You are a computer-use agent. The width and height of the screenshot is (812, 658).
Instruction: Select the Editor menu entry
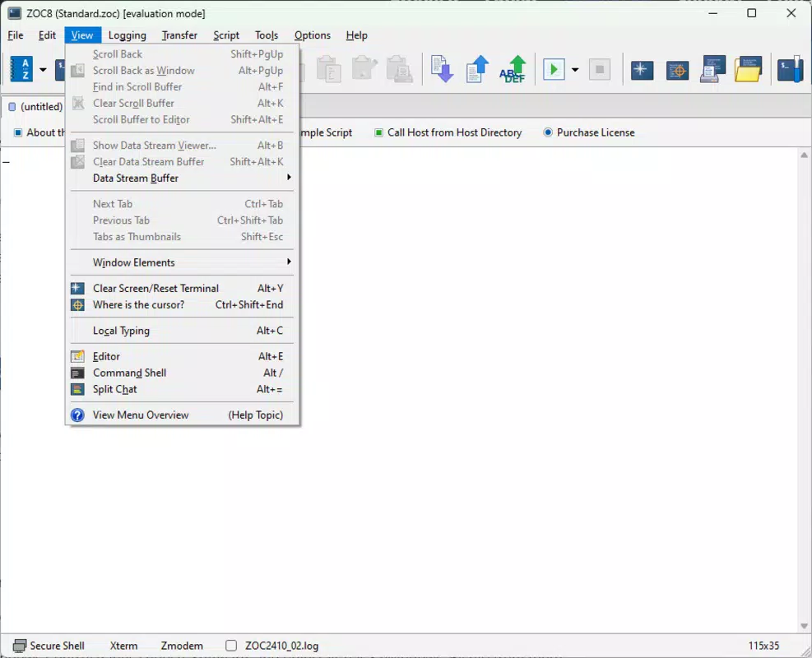[x=182, y=356]
